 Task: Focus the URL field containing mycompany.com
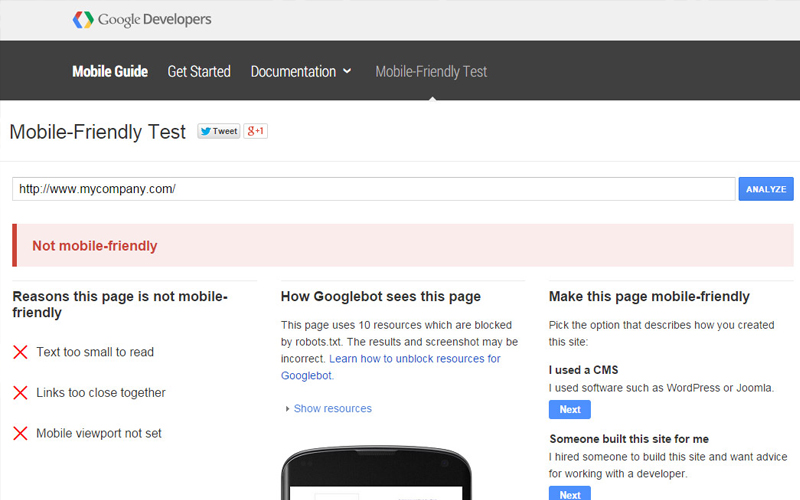click(x=374, y=189)
